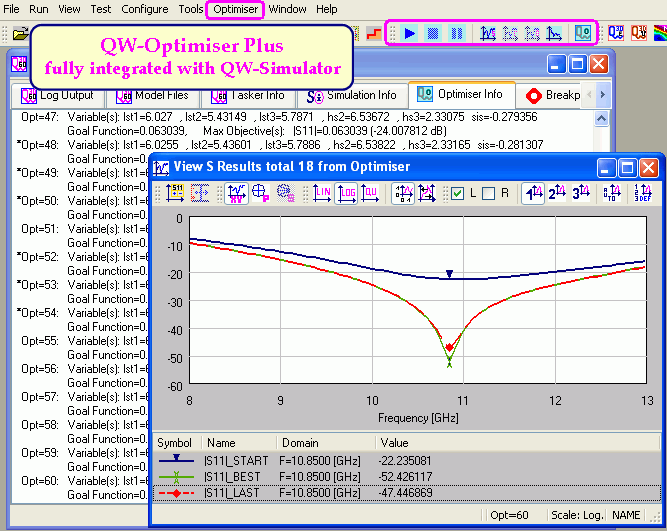Click the open folder icon in toolbar
The image size is (667, 531).
coord(19,33)
